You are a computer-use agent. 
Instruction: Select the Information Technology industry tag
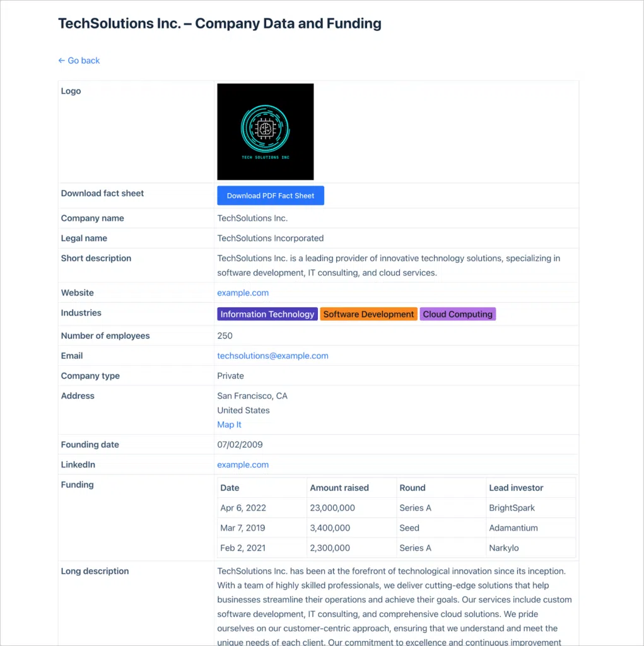(x=267, y=314)
